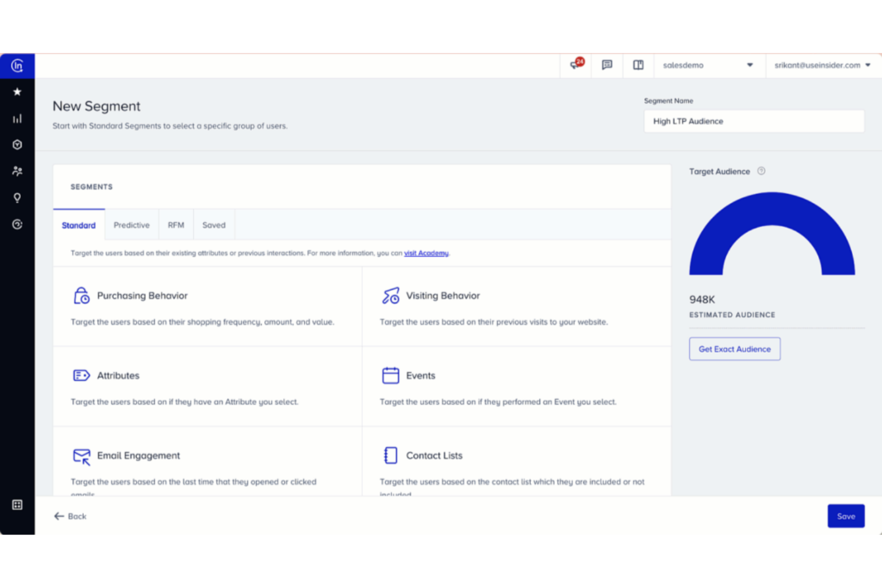Screen dimensions: 882x588
Task: Open the shield icon dropdown in sidebar
Action: pos(17,145)
